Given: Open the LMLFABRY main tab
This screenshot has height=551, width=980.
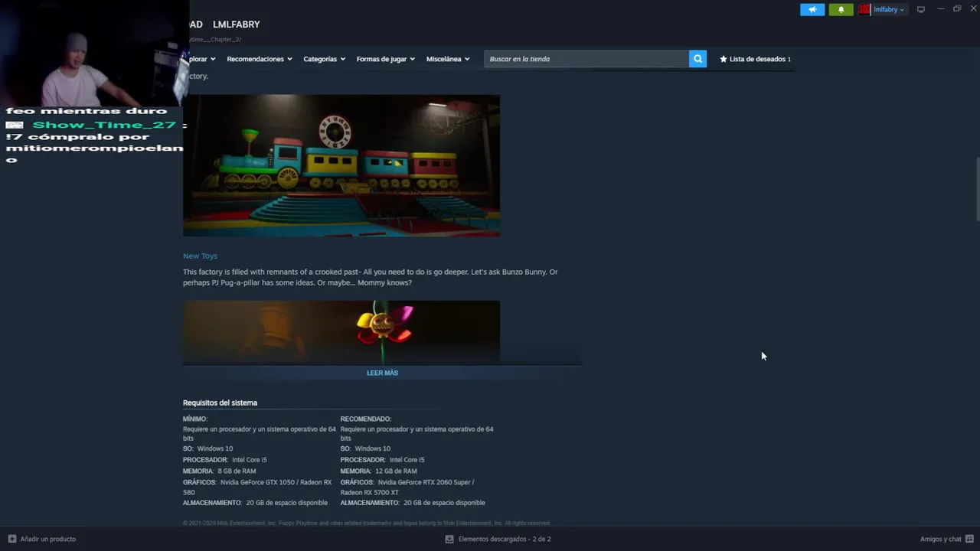Looking at the screenshot, I should (237, 24).
